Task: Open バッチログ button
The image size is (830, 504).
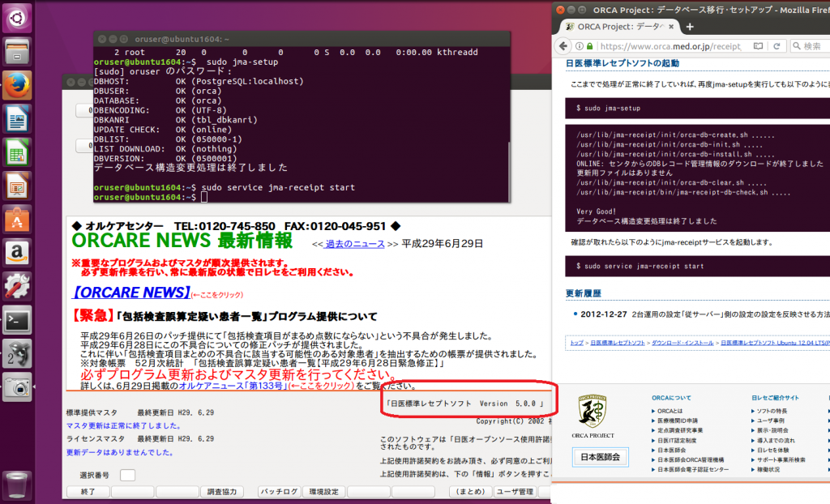Action: pos(279,492)
